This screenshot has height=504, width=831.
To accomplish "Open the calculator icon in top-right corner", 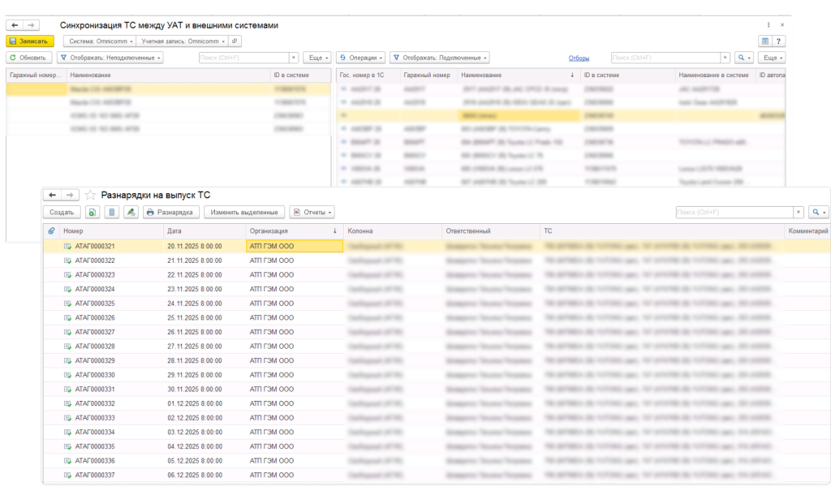I will 764,41.
